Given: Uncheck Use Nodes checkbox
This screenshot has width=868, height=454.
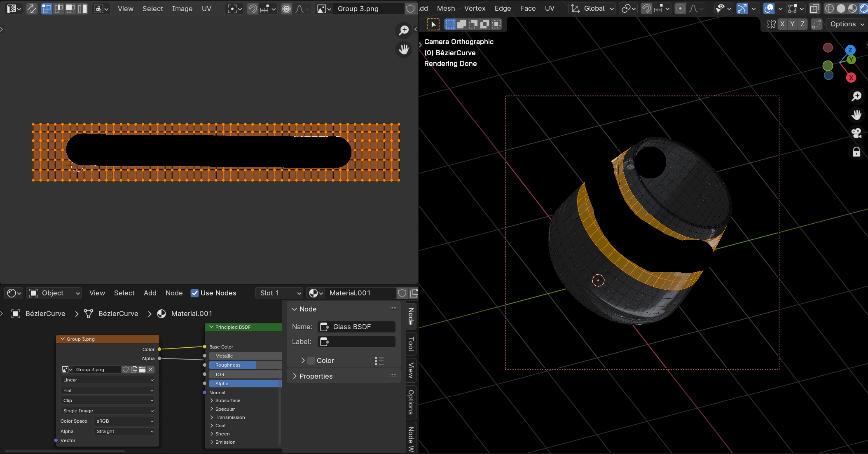Looking at the screenshot, I should 195,293.
